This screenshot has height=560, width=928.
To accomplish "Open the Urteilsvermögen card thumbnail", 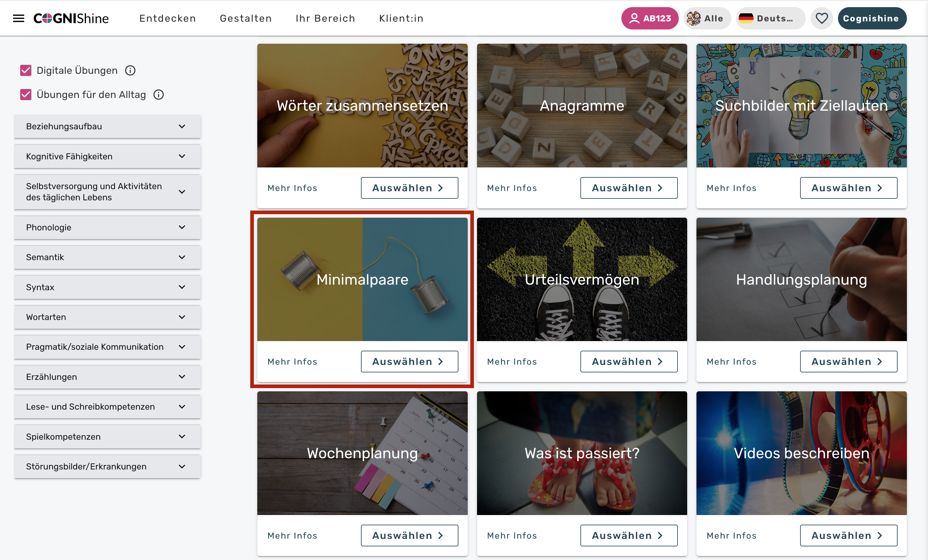I will click(582, 279).
